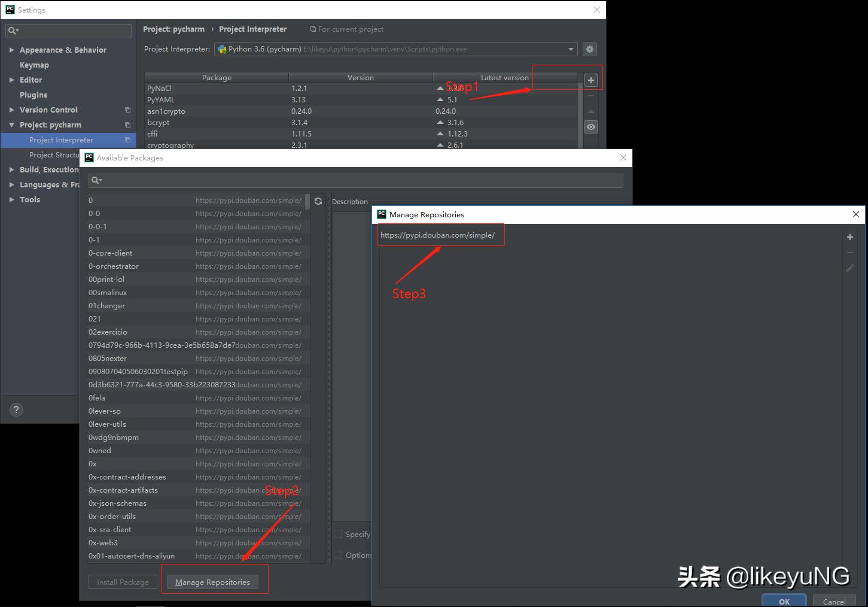Open the interpreter gear settings icon
The image size is (868, 607).
590,49
